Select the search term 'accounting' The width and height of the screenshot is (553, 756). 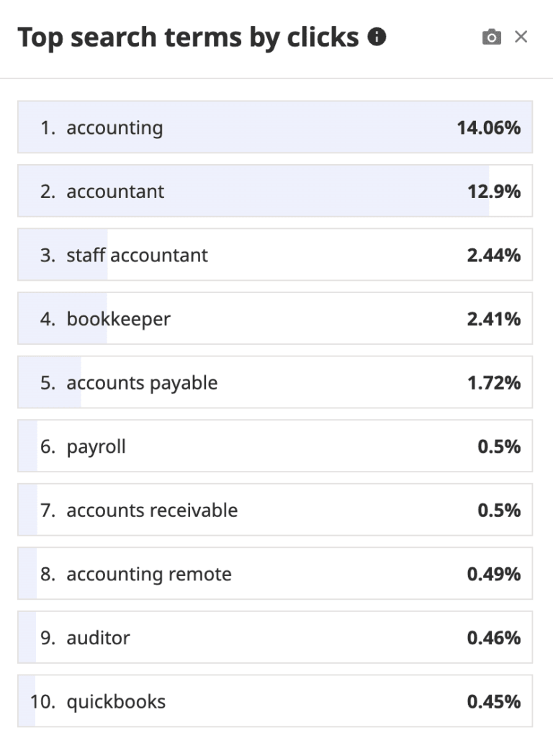pyautogui.click(x=115, y=127)
